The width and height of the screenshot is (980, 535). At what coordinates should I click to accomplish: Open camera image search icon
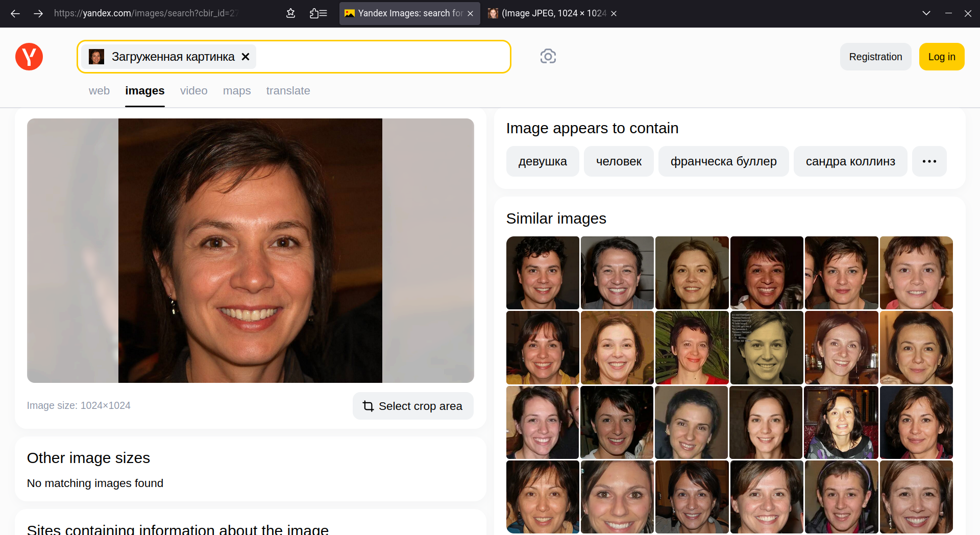tap(548, 56)
